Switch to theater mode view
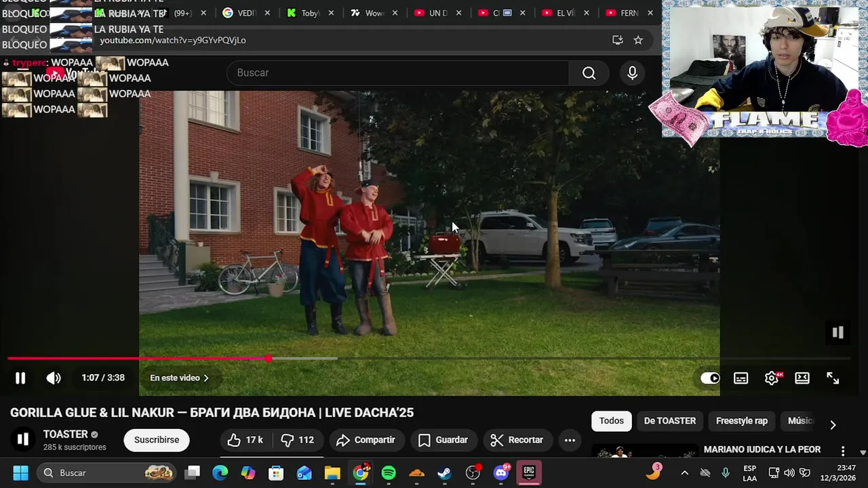The height and width of the screenshot is (488, 868). coord(802,378)
